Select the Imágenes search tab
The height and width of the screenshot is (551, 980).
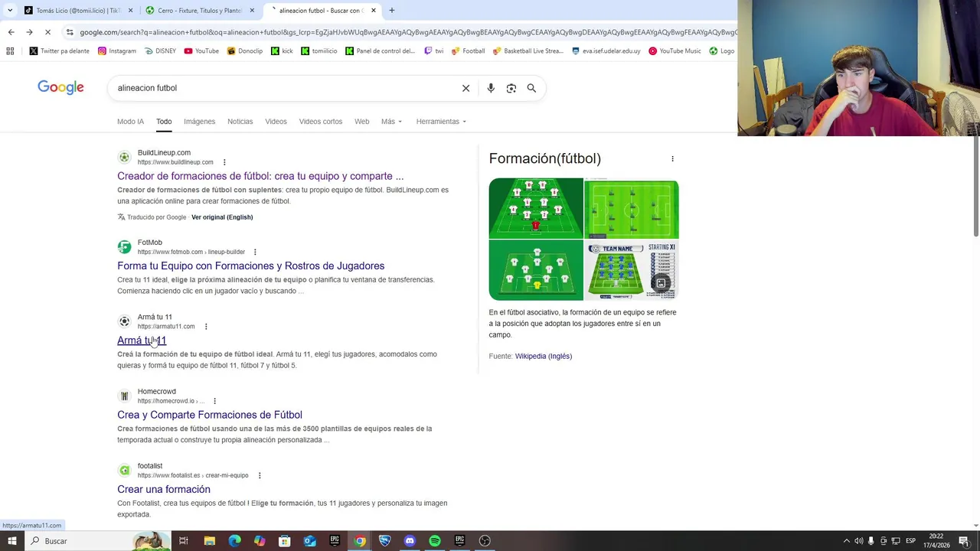click(199, 122)
